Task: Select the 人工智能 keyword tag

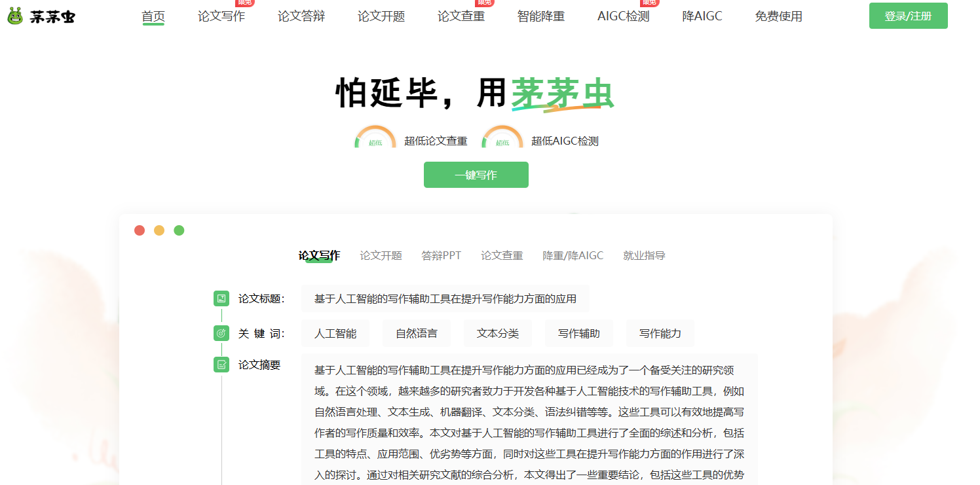Action: pyautogui.click(x=335, y=333)
